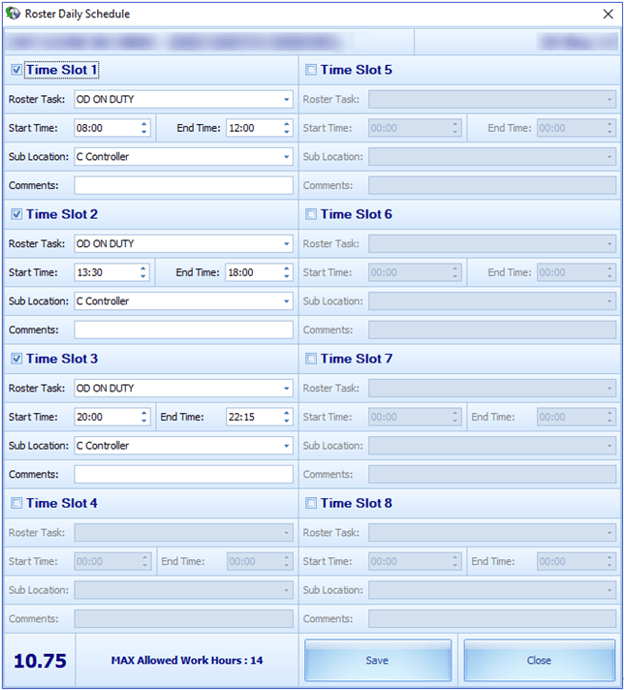
Task: Decrease Time Slot 2 End Time with down arrow
Action: [x=286, y=276]
